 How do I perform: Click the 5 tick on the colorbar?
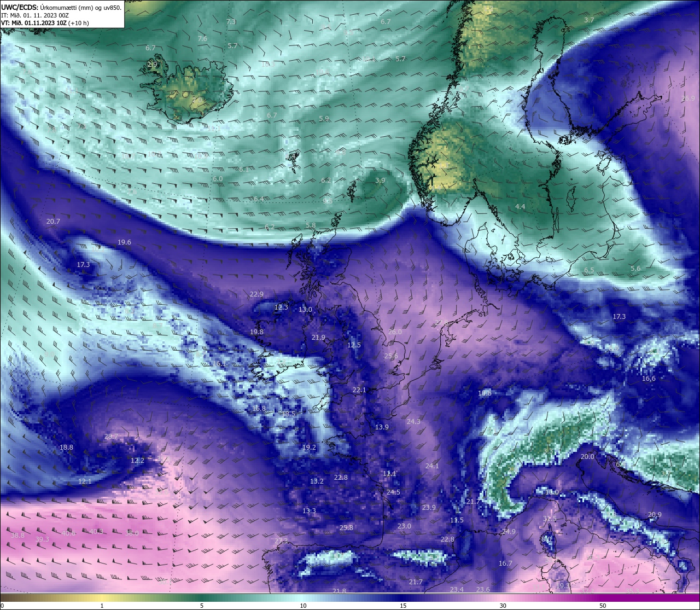[202, 606]
